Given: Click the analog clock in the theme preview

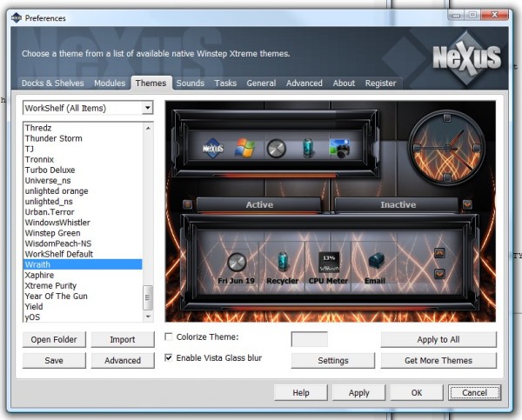Looking at the screenshot, I should click(447, 148).
